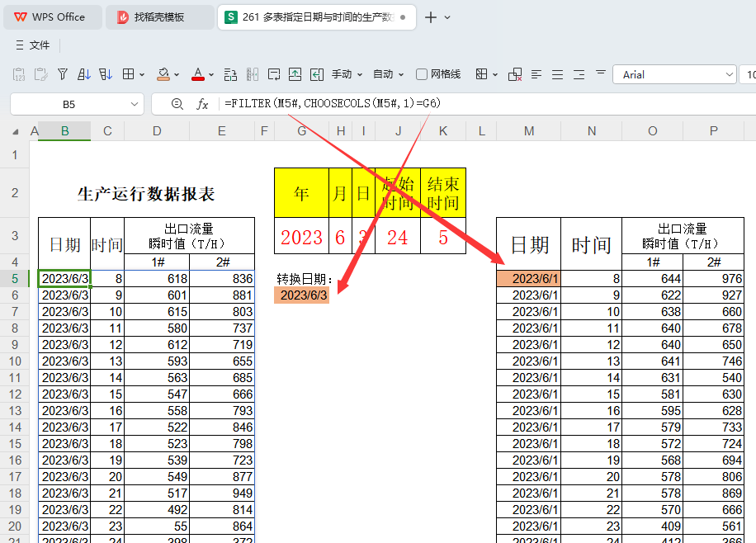The height and width of the screenshot is (543, 756).
Task: Select the red 2023 year cell
Action: (301, 237)
